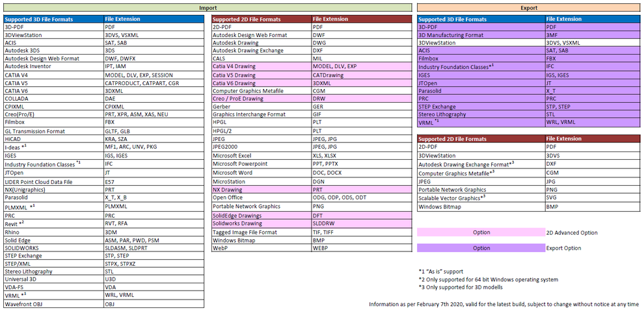Click the 'NX Drawing' pink row name
Image resolution: width=644 pixels, height=310 pixels.
[x=262, y=190]
